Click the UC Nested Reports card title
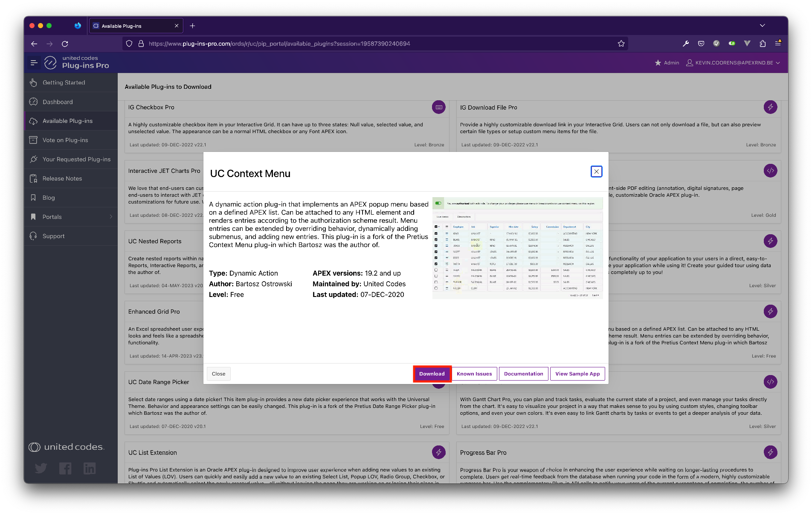Viewport: 812px width, 515px height. (x=154, y=241)
